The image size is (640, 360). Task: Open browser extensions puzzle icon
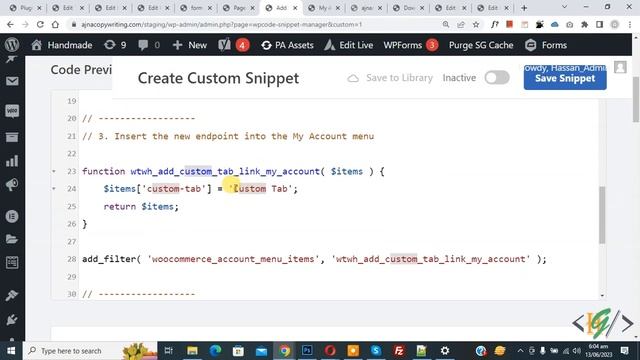pyautogui.click(x=584, y=24)
